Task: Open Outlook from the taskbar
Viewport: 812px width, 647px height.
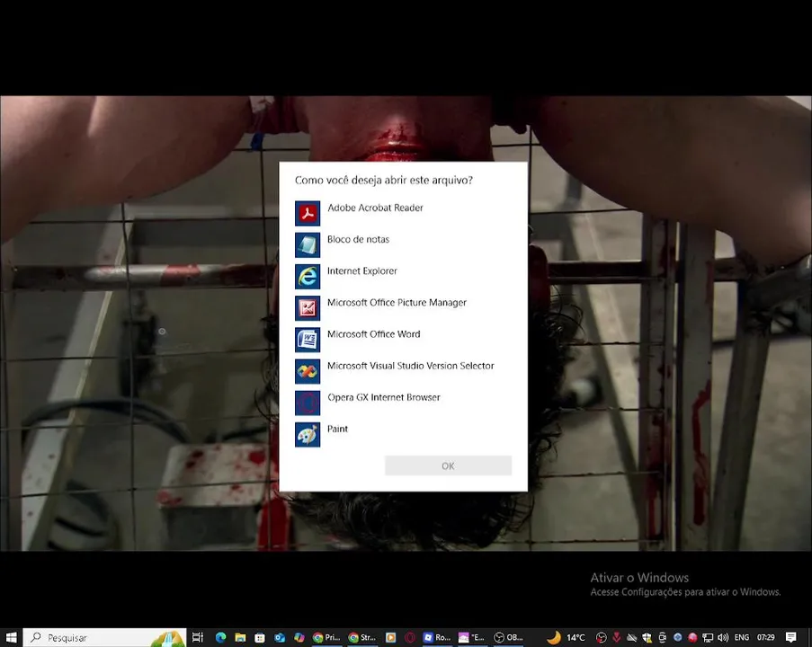Action: coord(280,637)
